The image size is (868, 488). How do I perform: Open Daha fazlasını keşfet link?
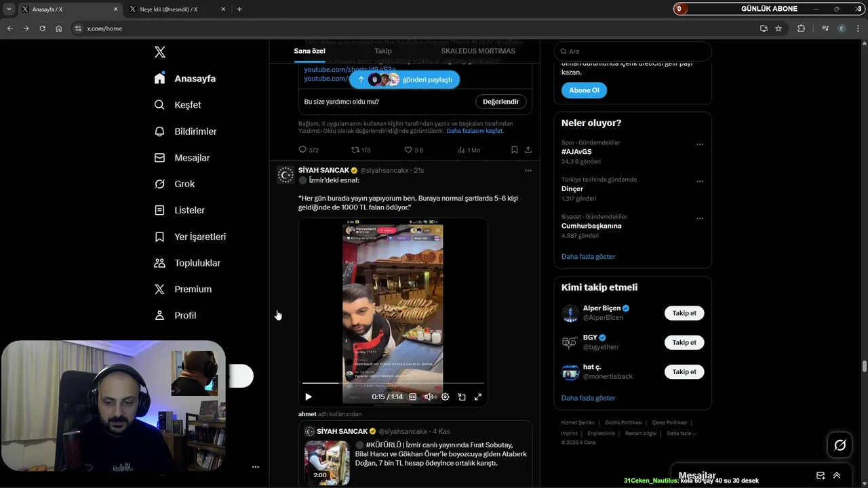click(475, 131)
